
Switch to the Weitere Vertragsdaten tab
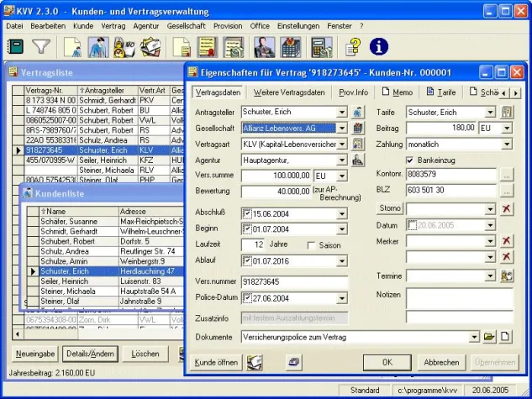point(288,92)
